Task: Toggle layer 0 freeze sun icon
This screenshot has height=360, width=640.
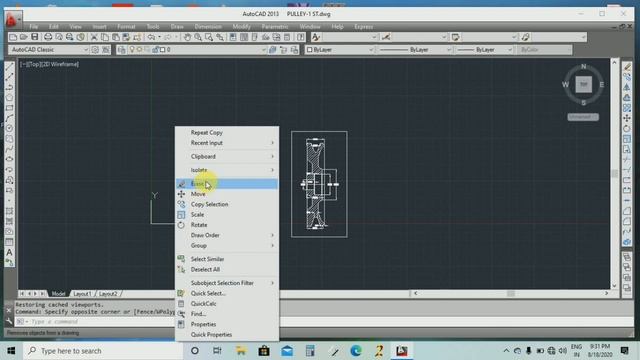Action: pyautogui.click(x=139, y=50)
